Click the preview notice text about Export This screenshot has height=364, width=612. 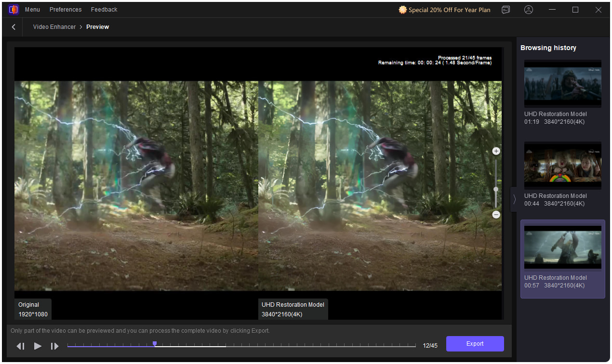coord(140,331)
